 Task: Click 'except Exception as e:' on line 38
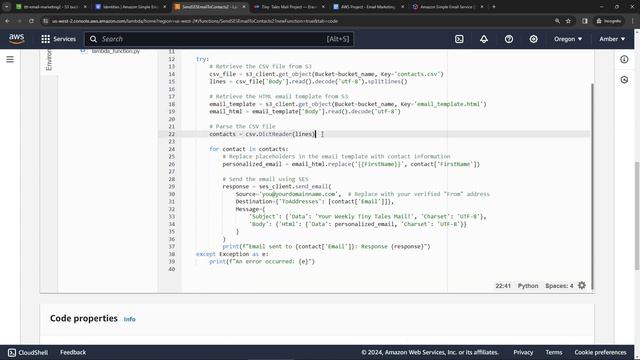tap(232, 254)
